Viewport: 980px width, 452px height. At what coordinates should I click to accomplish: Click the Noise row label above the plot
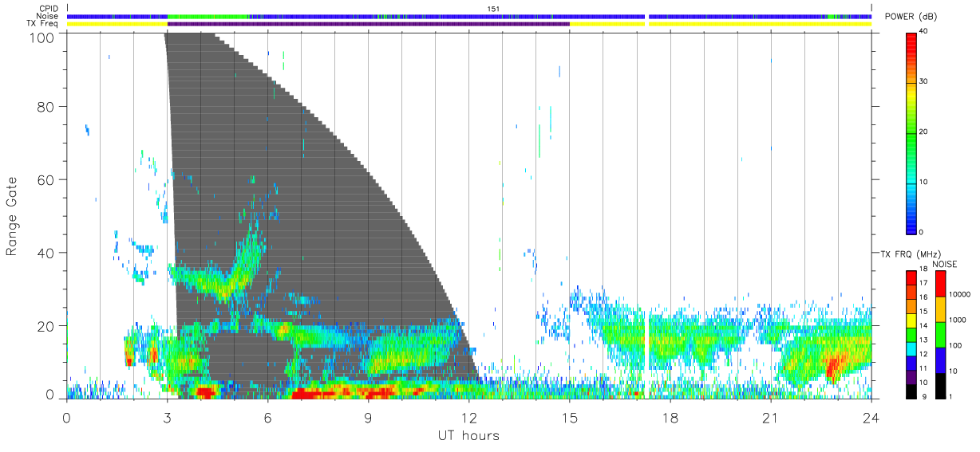click(48, 16)
